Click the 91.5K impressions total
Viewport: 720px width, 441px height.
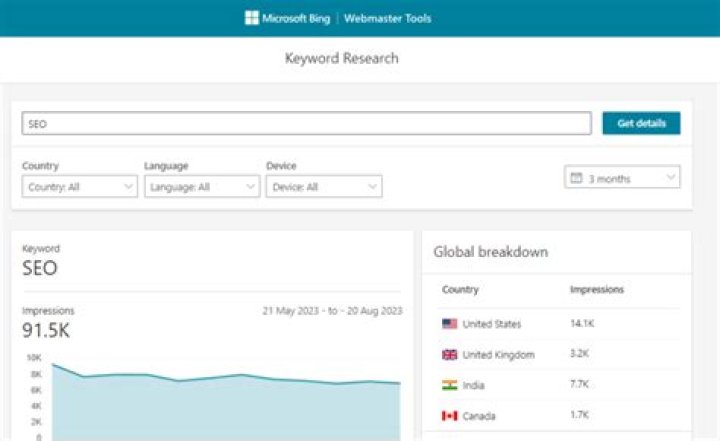(46, 330)
